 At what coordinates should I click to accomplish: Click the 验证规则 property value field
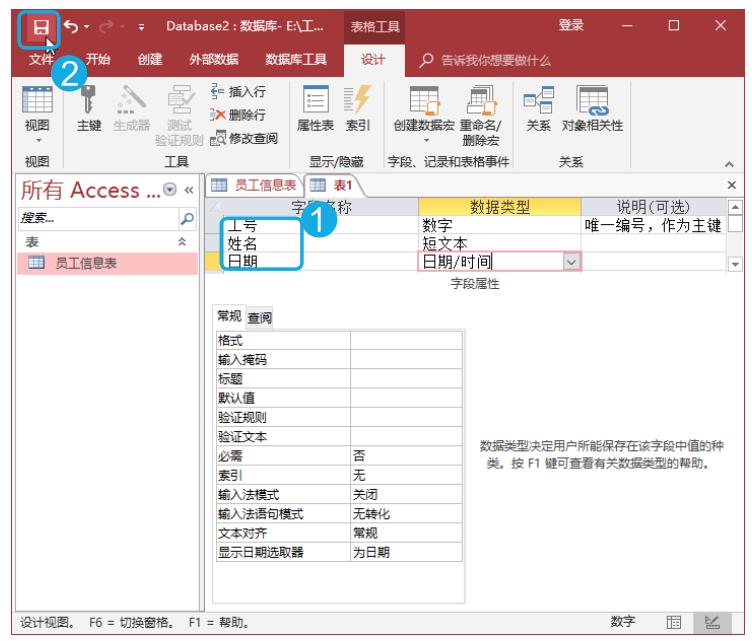(x=406, y=417)
